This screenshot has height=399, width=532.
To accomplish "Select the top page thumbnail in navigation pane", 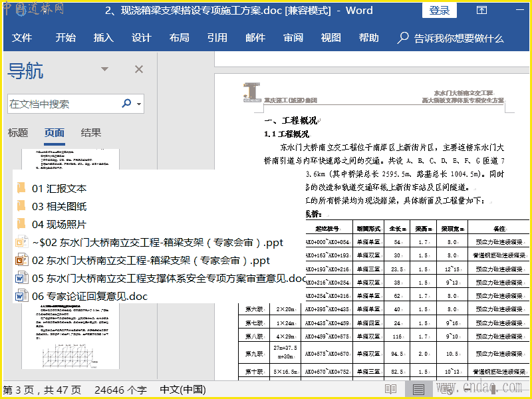I will click(70, 160).
